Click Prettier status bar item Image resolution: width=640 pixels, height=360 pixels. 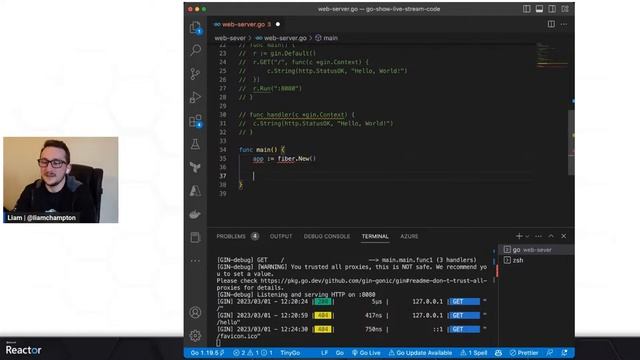pos(524,353)
